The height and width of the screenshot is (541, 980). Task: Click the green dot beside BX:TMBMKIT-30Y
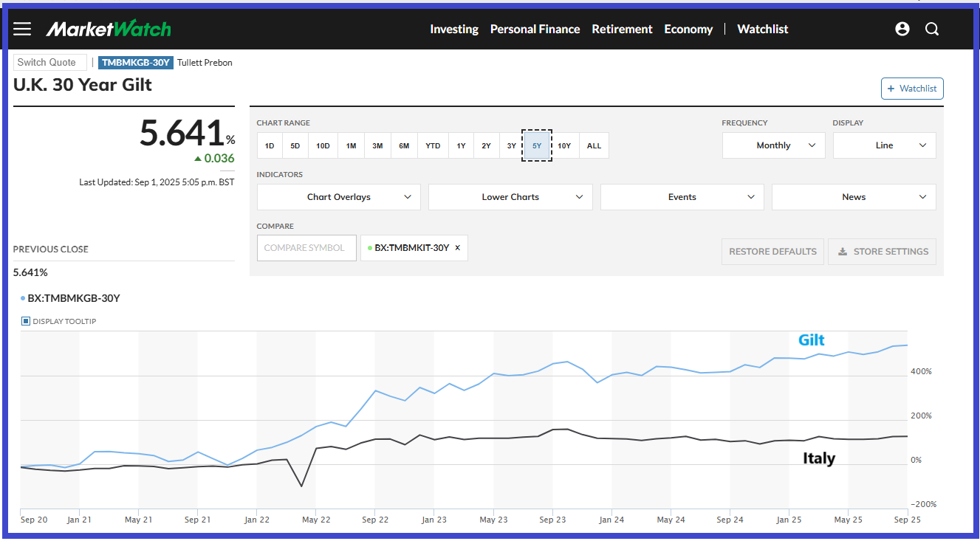point(369,248)
